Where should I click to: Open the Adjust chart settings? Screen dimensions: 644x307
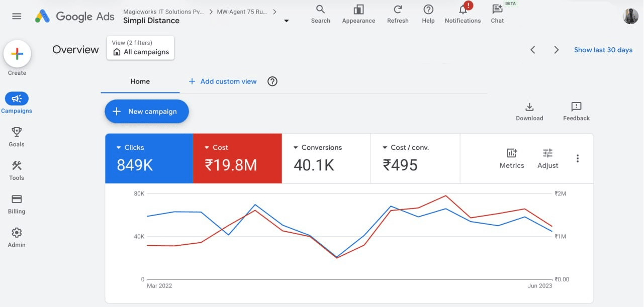pyautogui.click(x=548, y=158)
